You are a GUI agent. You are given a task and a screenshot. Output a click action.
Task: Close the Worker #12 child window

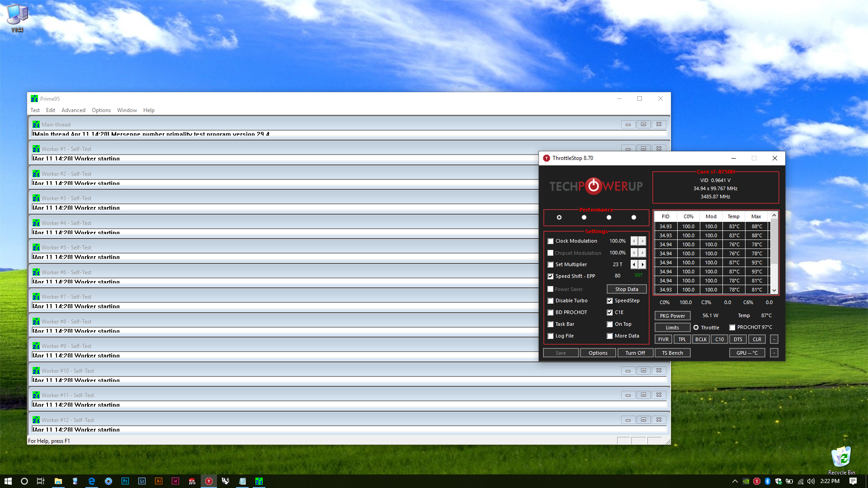coord(659,420)
